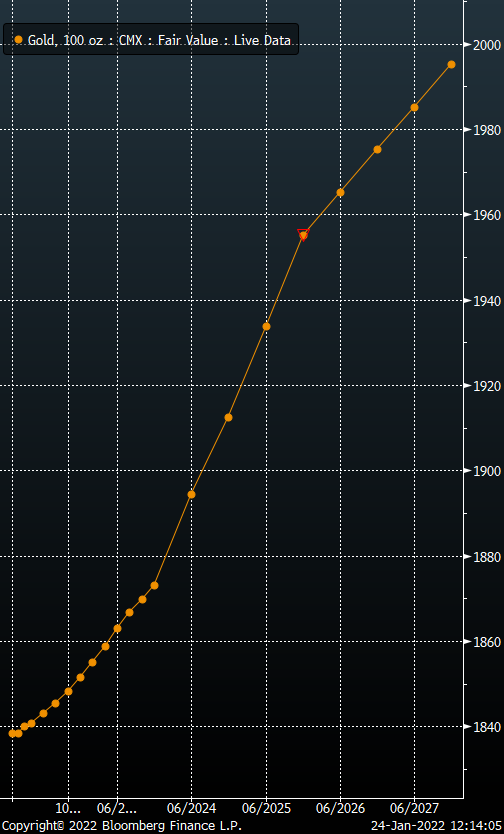
Task: Select the Gold 100 oz legend label
Action: 159,39
